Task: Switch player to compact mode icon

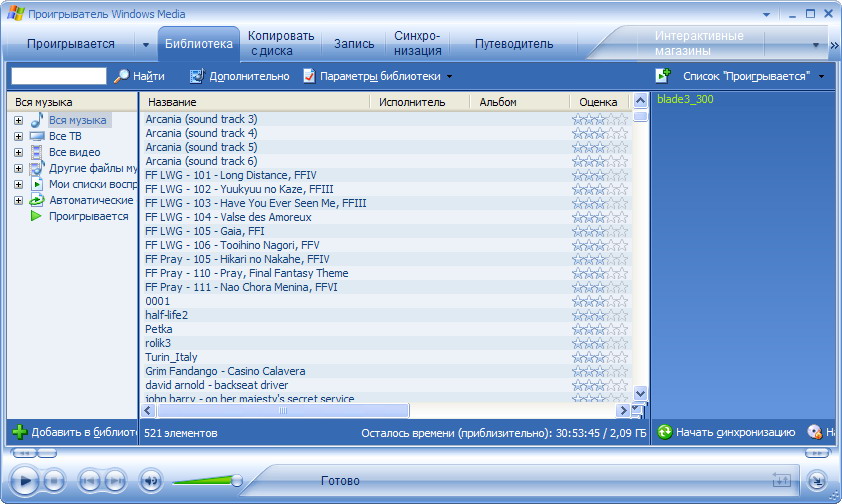Action: pos(817,480)
